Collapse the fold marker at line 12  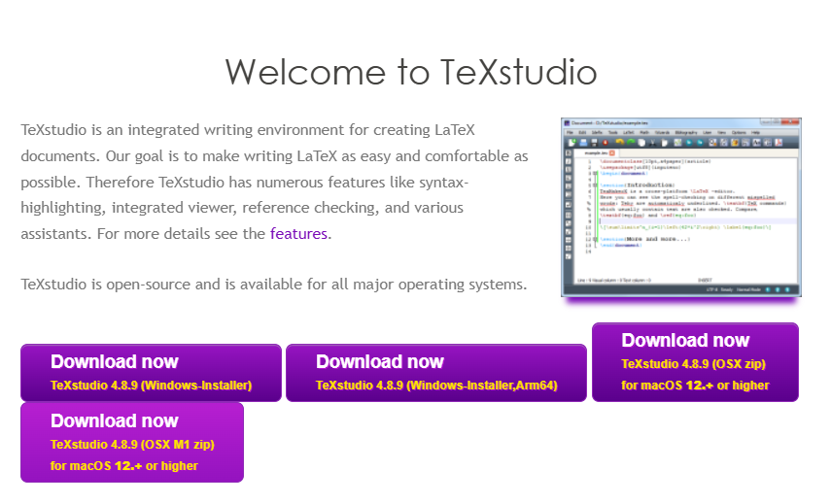point(595,238)
